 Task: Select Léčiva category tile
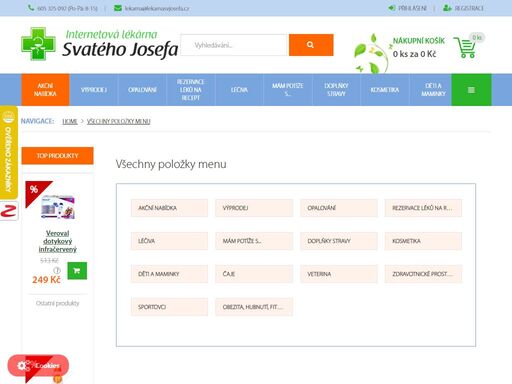pos(169,241)
